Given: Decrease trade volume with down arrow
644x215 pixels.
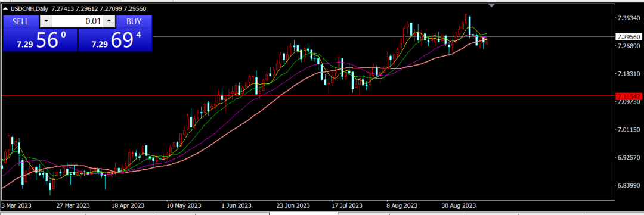Looking at the screenshot, I should pyautogui.click(x=45, y=21).
